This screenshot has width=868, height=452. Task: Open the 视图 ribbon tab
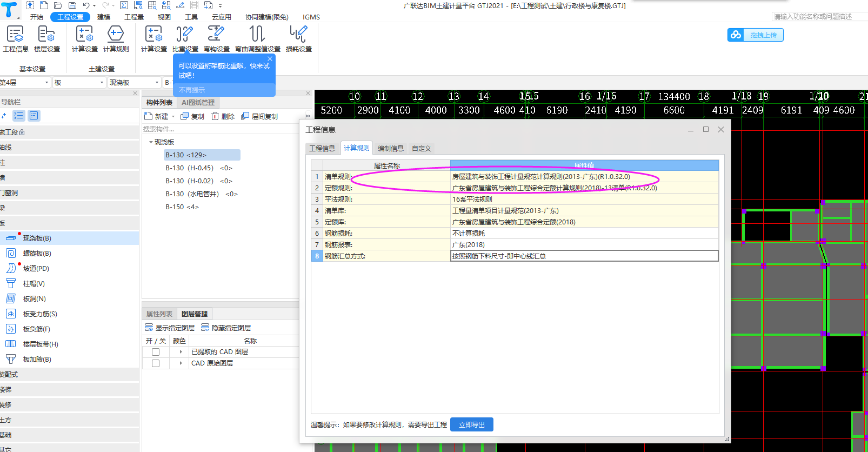coord(164,17)
